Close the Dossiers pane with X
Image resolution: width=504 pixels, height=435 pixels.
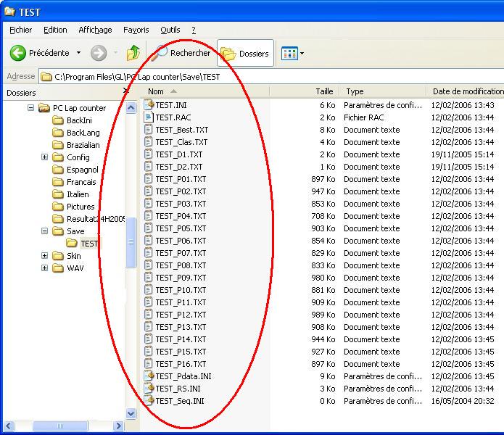click(x=126, y=91)
